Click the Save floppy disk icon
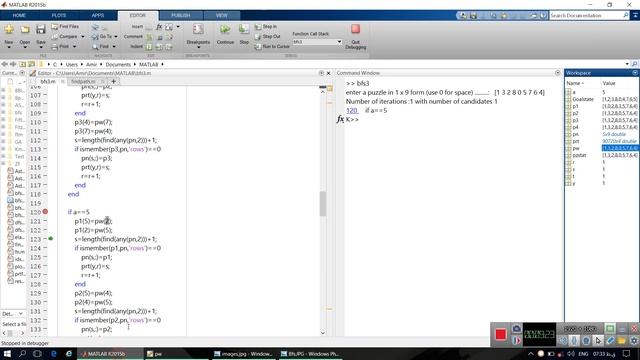Screen dimensions: 640x360 [x=40, y=29]
